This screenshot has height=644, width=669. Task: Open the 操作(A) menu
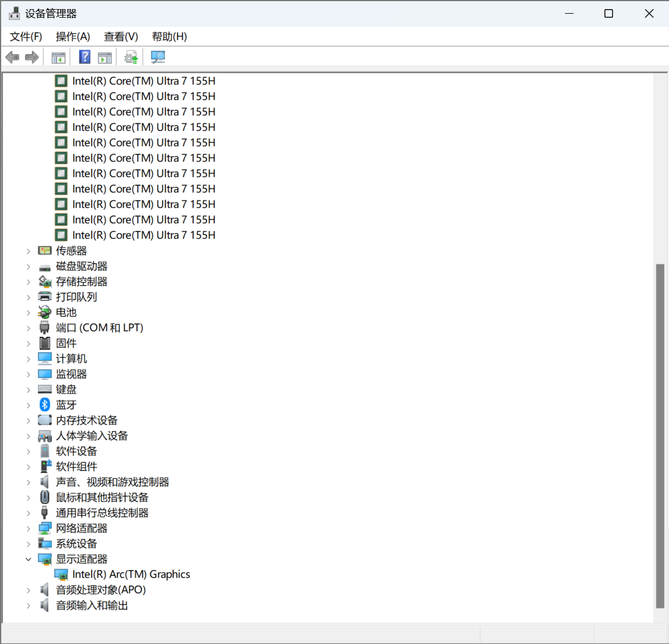click(73, 37)
